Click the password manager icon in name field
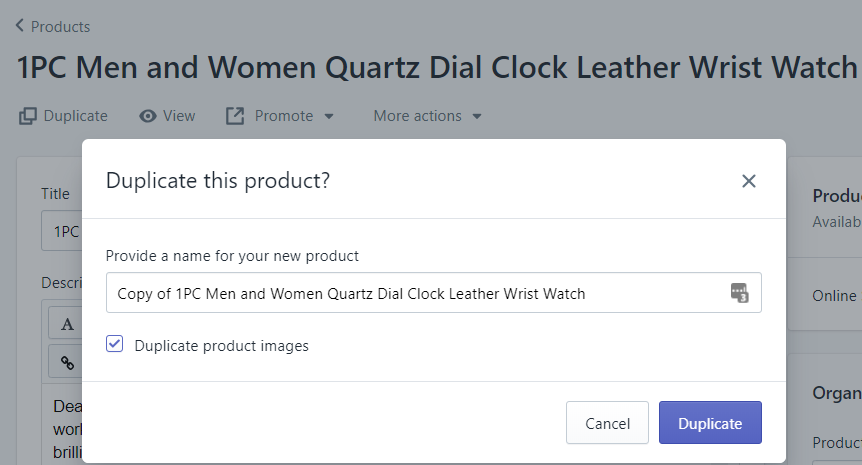 [x=739, y=293]
